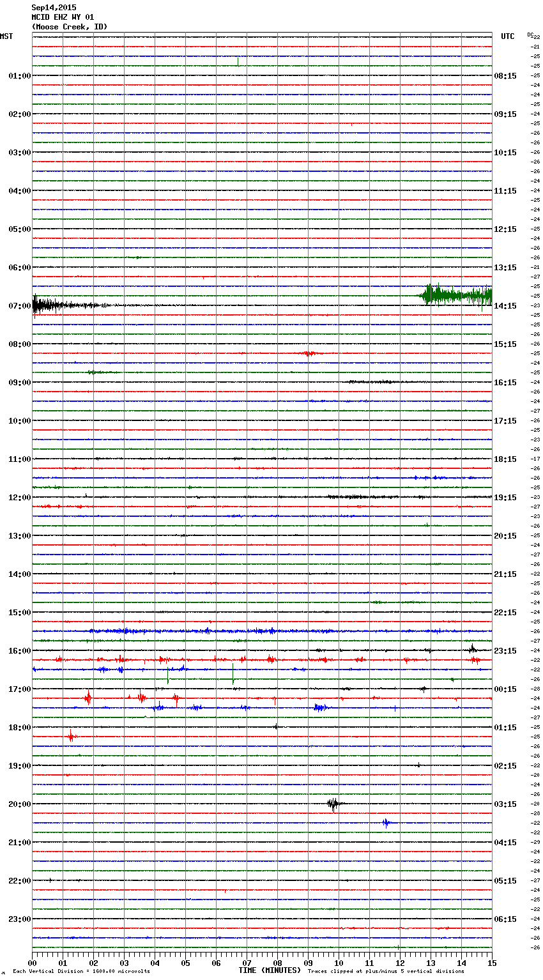The height and width of the screenshot is (980, 543).
Task: Click the 16:00 MST row label
Action: coord(19,651)
